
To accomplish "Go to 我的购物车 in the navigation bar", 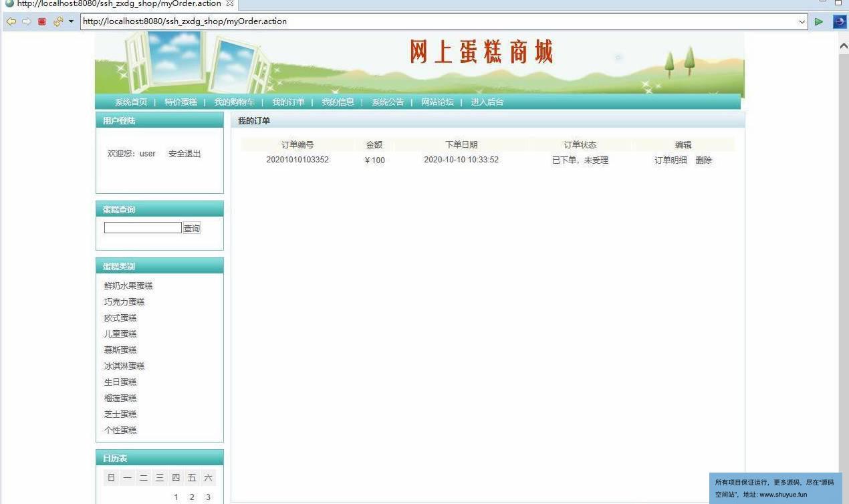I will 234,102.
